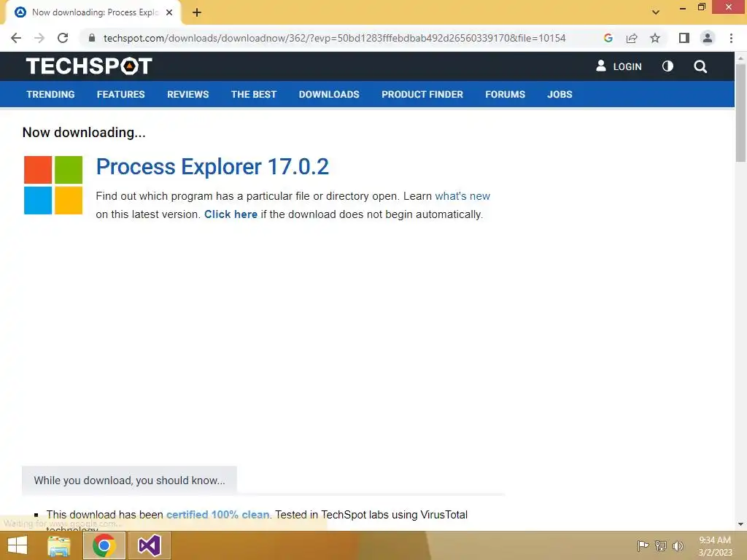Click the volume speaker tray icon

tap(678, 545)
